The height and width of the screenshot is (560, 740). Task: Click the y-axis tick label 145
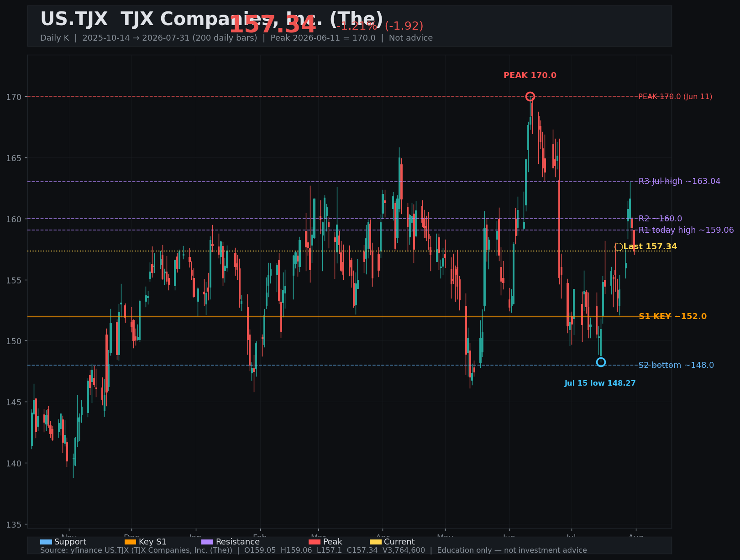coord(14,402)
